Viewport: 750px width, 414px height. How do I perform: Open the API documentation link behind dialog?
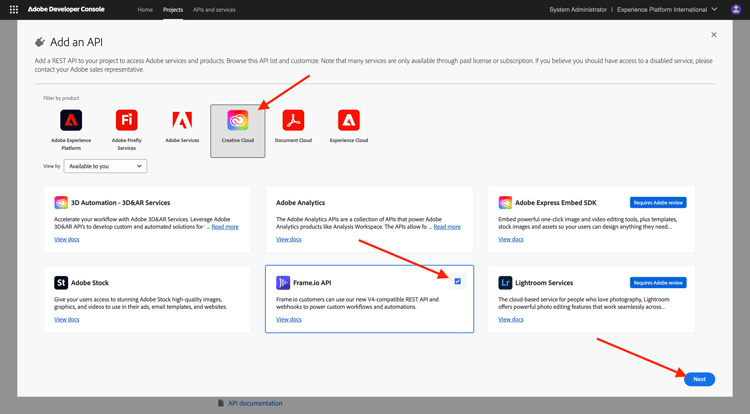[255, 403]
